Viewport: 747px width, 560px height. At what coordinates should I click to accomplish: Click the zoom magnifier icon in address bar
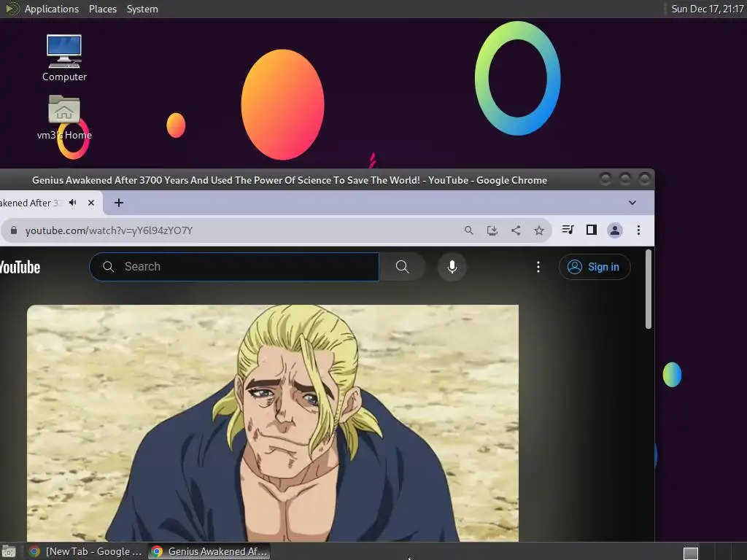[469, 230]
